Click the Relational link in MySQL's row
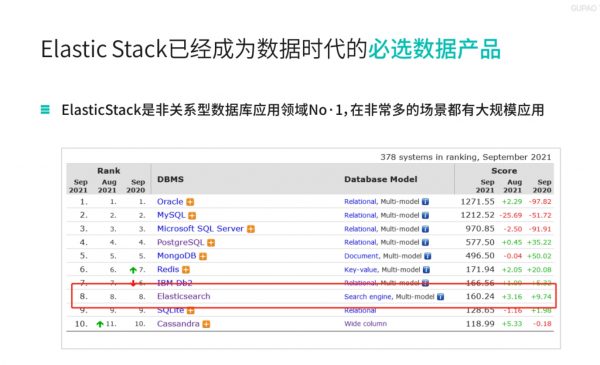 click(360, 215)
